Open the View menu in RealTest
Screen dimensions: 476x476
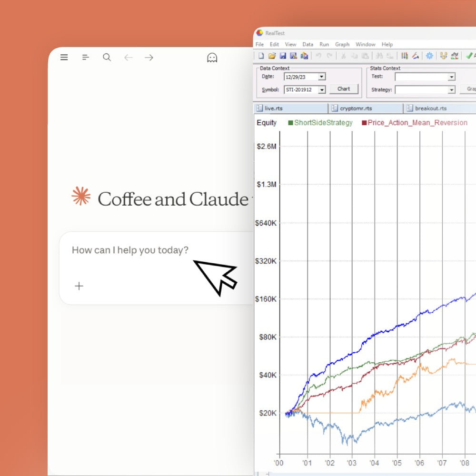(x=290, y=44)
